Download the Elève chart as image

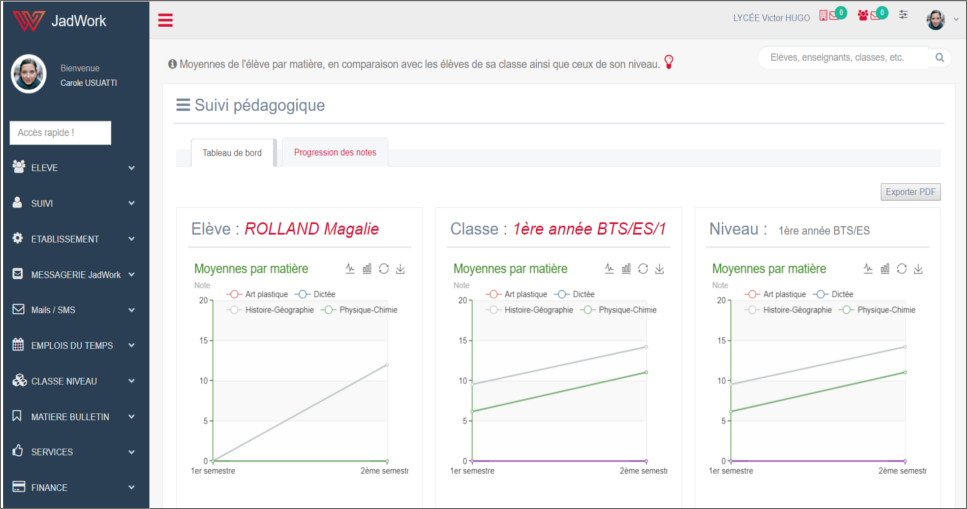400,268
